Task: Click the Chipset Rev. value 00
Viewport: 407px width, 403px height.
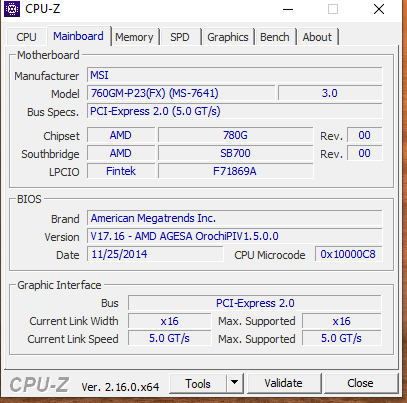Action: (365, 135)
